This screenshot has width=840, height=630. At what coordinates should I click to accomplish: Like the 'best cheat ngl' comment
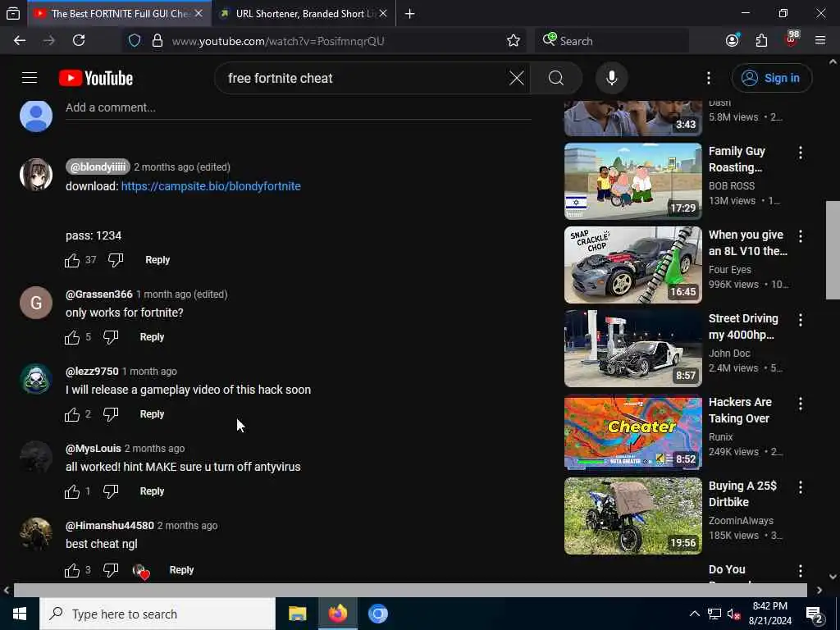coord(72,571)
